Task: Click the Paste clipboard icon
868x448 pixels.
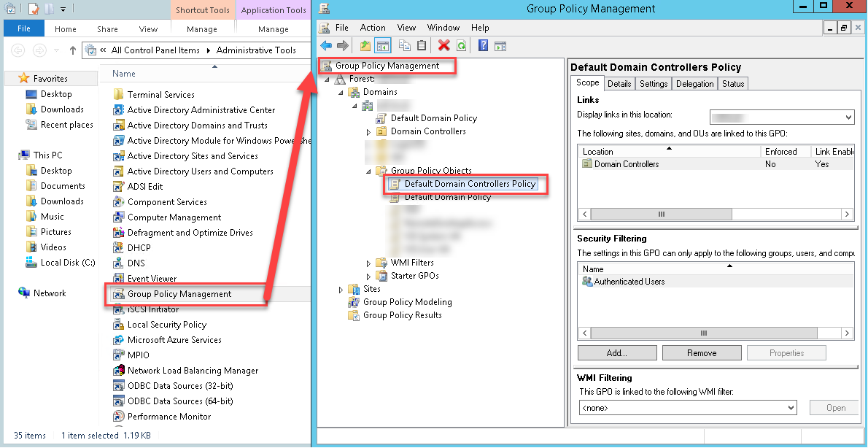Action: tap(422, 46)
